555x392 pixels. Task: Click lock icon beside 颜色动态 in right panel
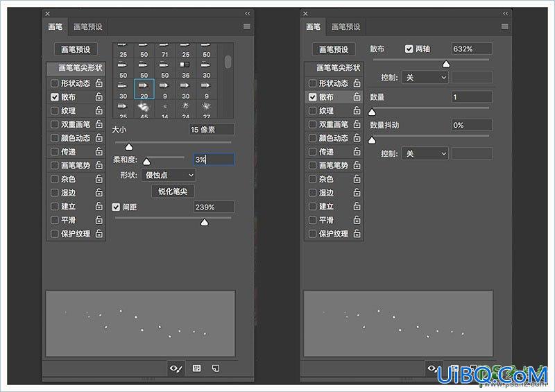pos(357,138)
